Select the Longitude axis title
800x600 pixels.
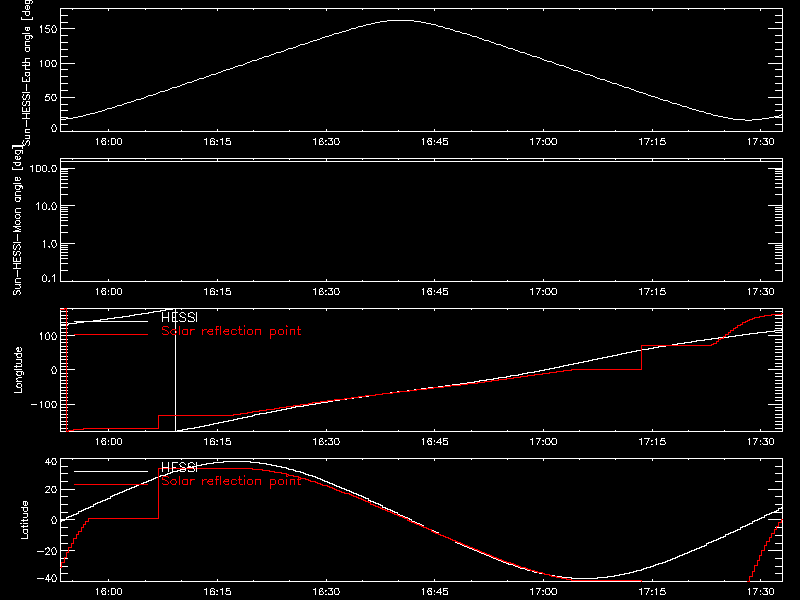18,370
